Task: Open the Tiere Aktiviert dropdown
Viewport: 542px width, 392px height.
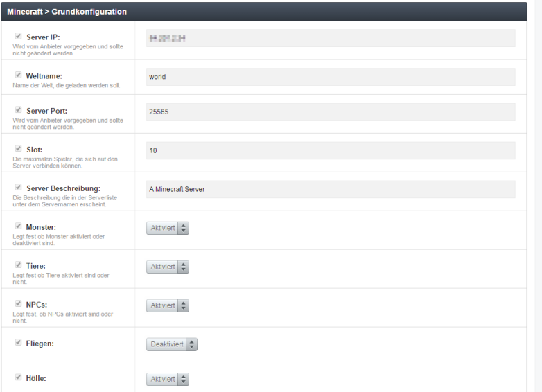Action: 168,267
